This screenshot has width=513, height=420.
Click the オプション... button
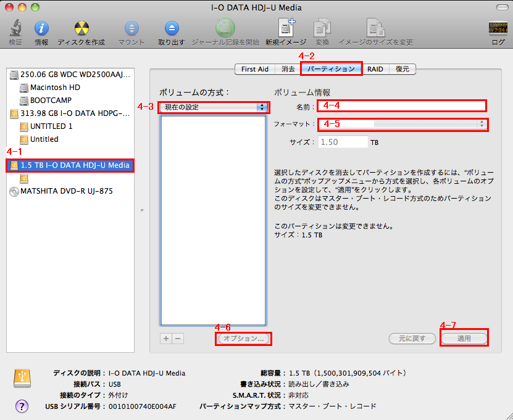[244, 339]
